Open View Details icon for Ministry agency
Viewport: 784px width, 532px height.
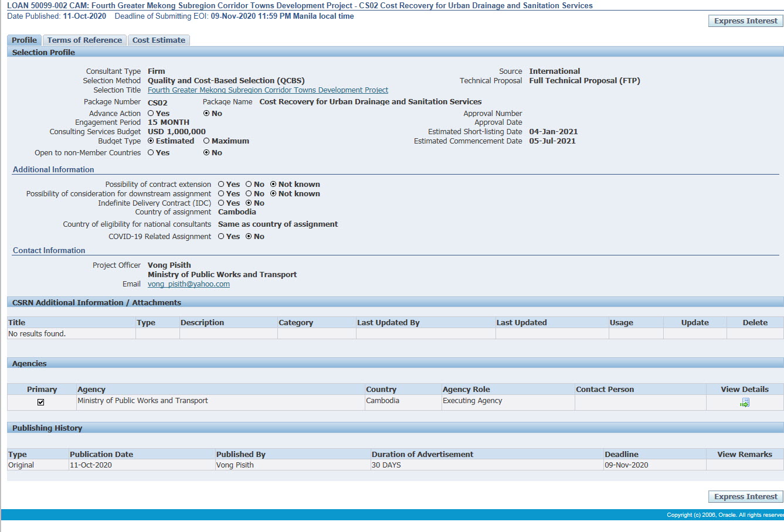(745, 403)
